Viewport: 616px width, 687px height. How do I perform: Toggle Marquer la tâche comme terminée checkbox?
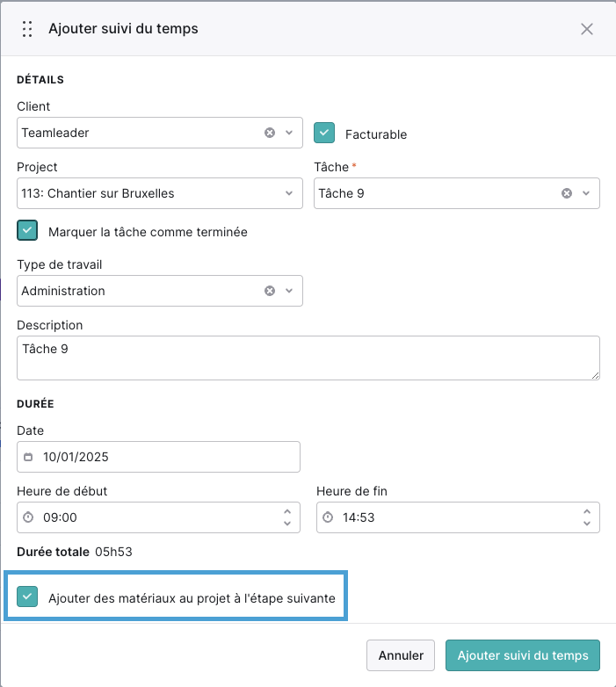[27, 230]
